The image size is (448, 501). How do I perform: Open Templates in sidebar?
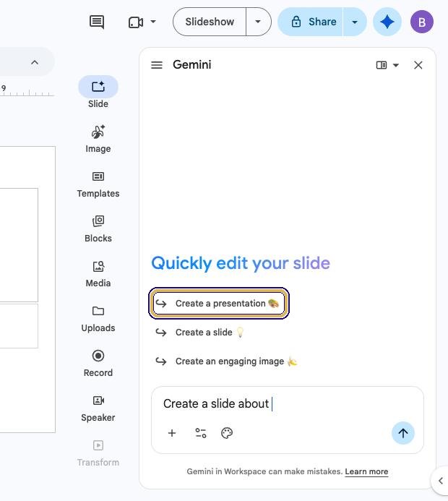pos(98,184)
